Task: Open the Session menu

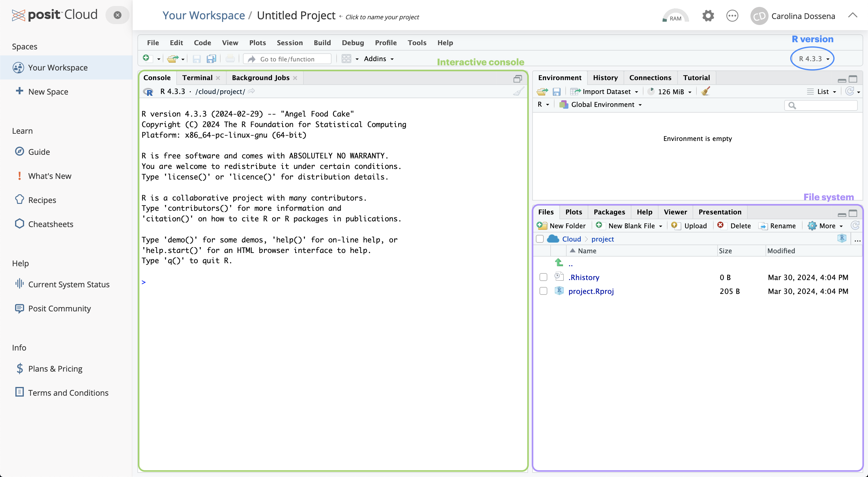Action: tap(289, 43)
